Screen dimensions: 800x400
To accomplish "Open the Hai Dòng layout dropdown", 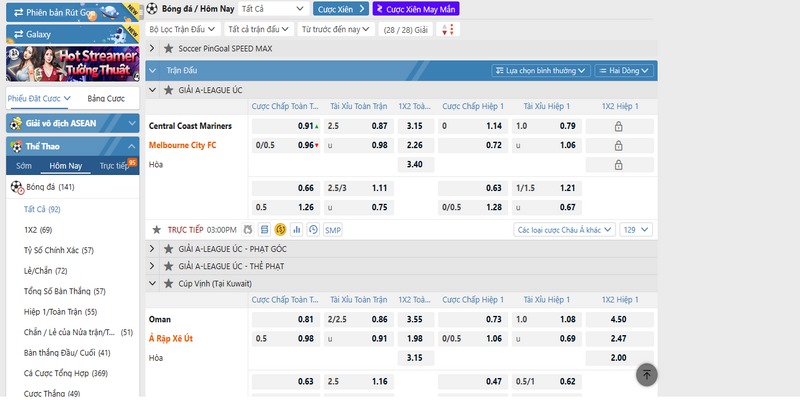I will click(624, 71).
